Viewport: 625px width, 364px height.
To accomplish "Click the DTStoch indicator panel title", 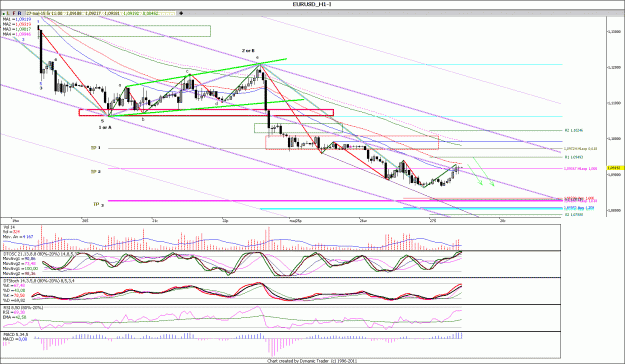I will tap(38, 281).
